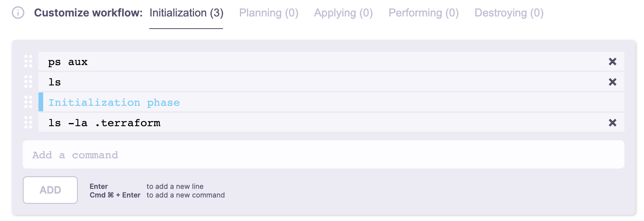Image resolution: width=644 pixels, height=221 pixels.
Task: Click the blue marker on Initialization phase row
Action: click(41, 102)
